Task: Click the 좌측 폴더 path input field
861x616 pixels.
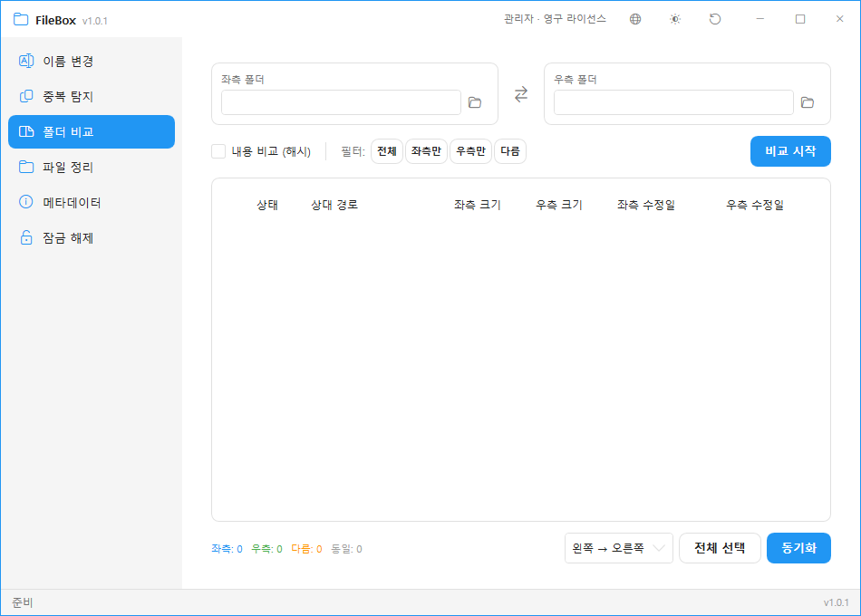Action: 341,102
